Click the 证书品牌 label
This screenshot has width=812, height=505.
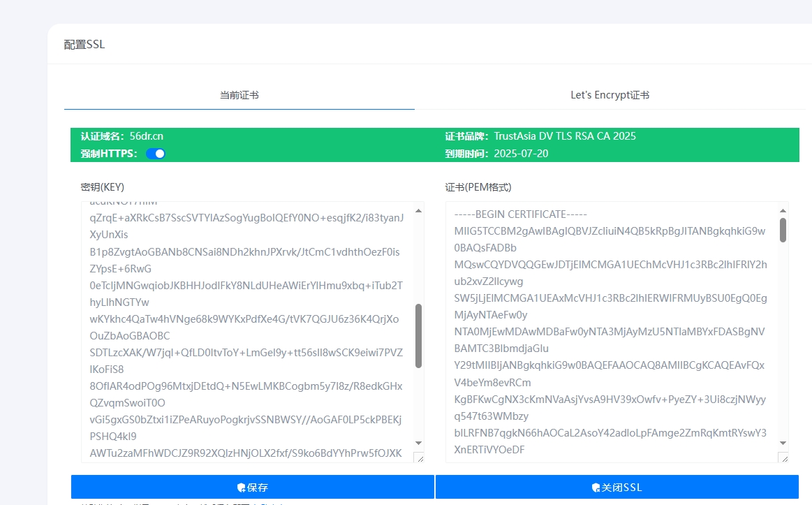tap(466, 136)
